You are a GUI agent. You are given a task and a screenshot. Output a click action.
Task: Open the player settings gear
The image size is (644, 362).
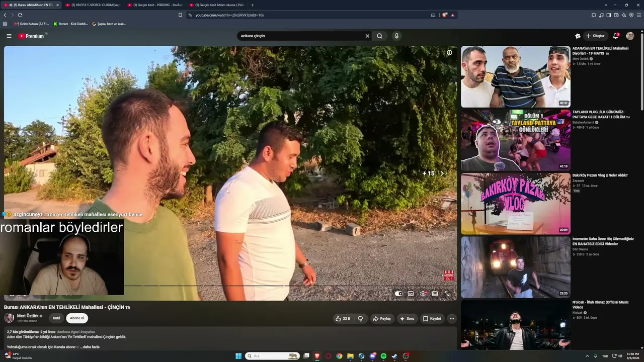pyautogui.click(x=423, y=294)
